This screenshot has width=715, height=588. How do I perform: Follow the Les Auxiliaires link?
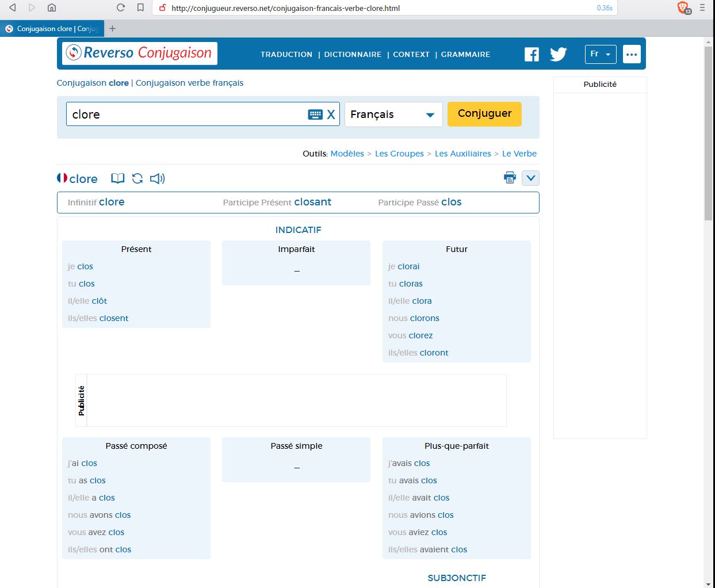tap(463, 154)
